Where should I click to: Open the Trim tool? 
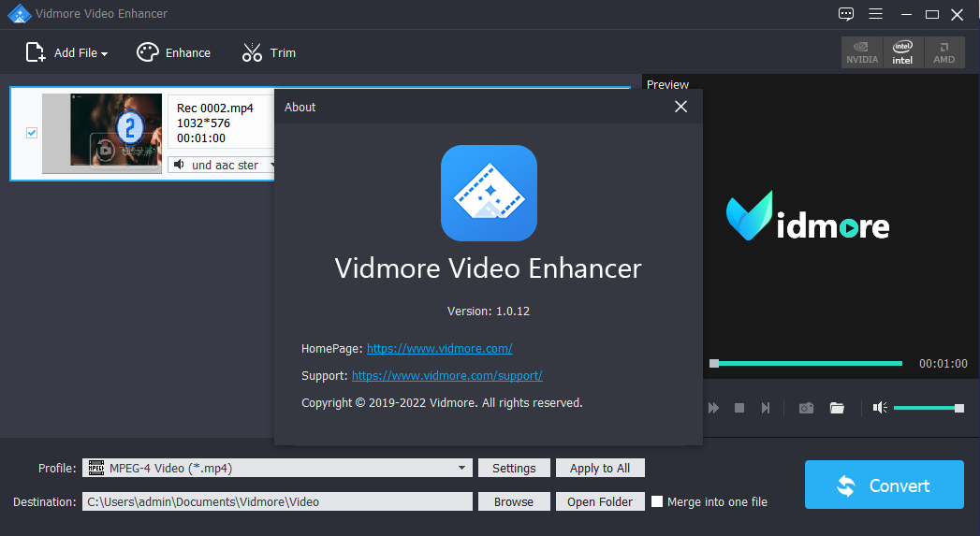pyautogui.click(x=269, y=52)
